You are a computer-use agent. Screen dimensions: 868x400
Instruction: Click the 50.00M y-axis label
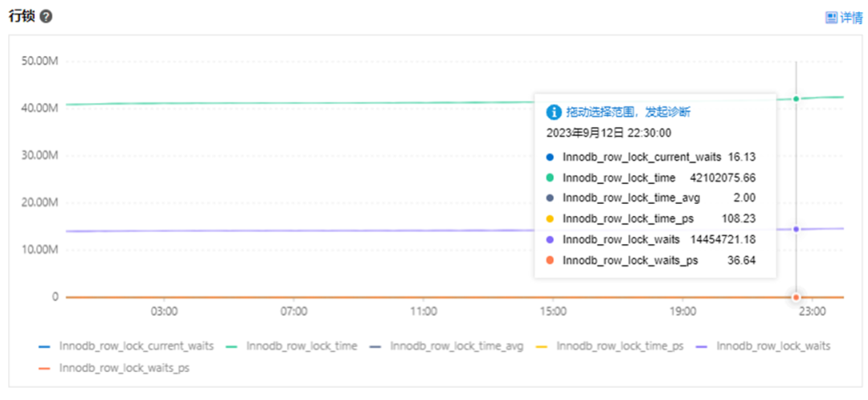[x=40, y=60]
